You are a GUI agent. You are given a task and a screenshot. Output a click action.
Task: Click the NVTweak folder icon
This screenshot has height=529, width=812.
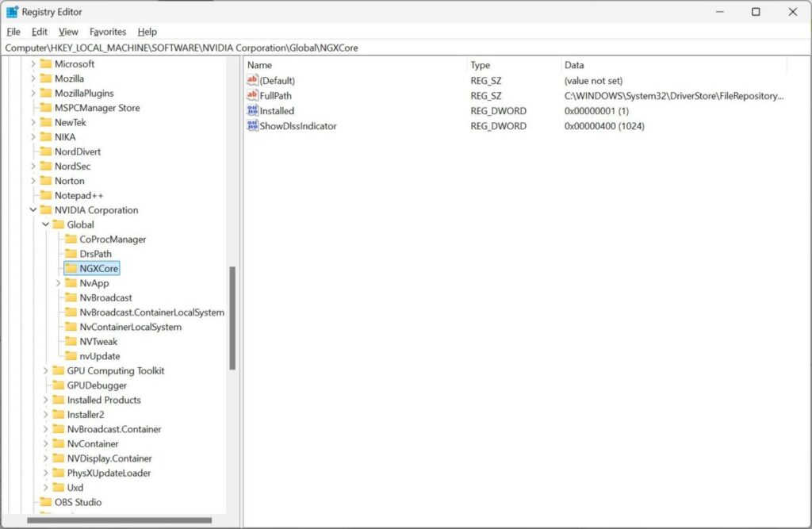71,342
